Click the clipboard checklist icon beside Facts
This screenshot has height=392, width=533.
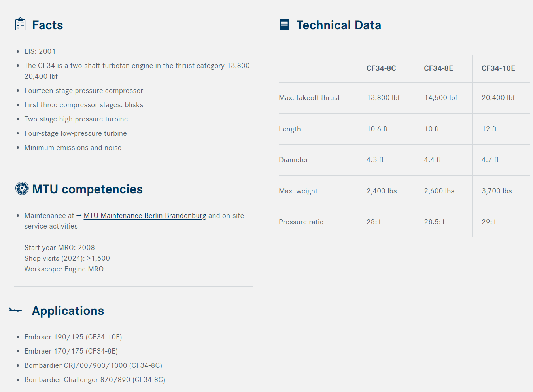point(21,25)
